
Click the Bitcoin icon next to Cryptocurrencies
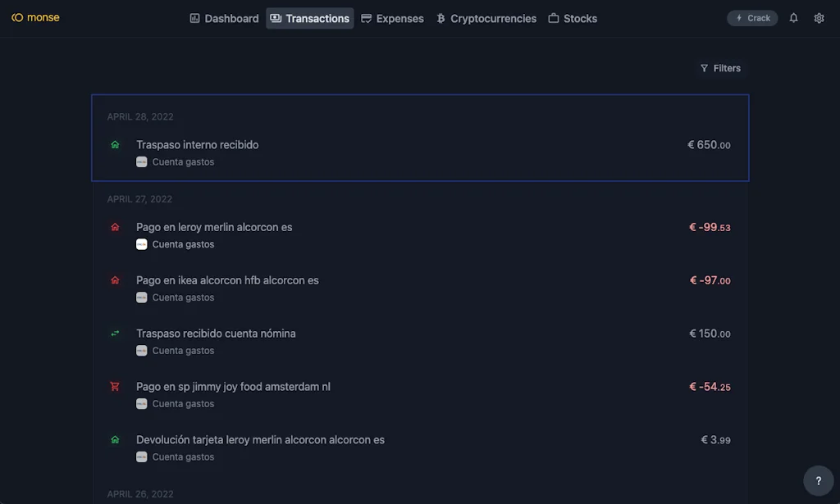(x=441, y=17)
